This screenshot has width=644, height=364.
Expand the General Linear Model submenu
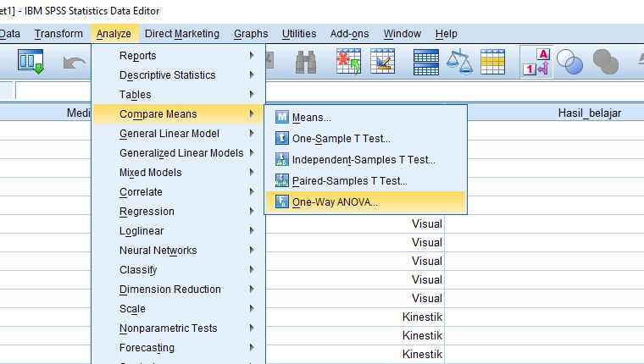pos(178,134)
